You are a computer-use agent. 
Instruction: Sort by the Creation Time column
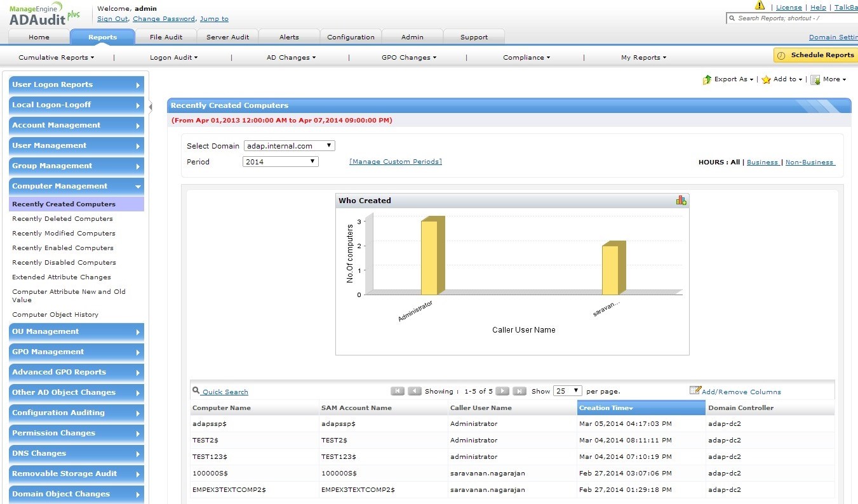click(641, 408)
